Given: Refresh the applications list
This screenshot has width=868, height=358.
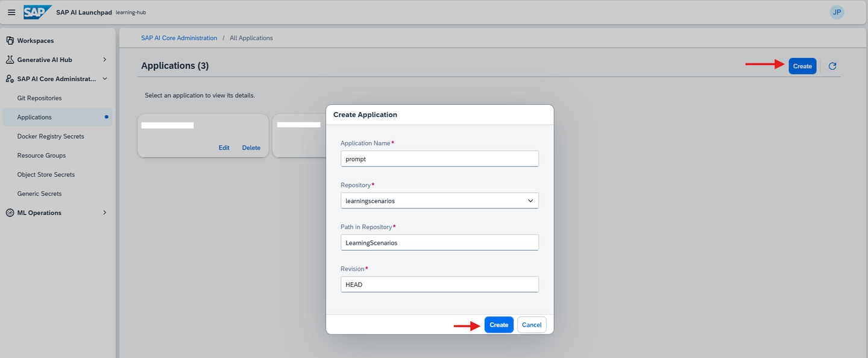Looking at the screenshot, I should point(832,66).
